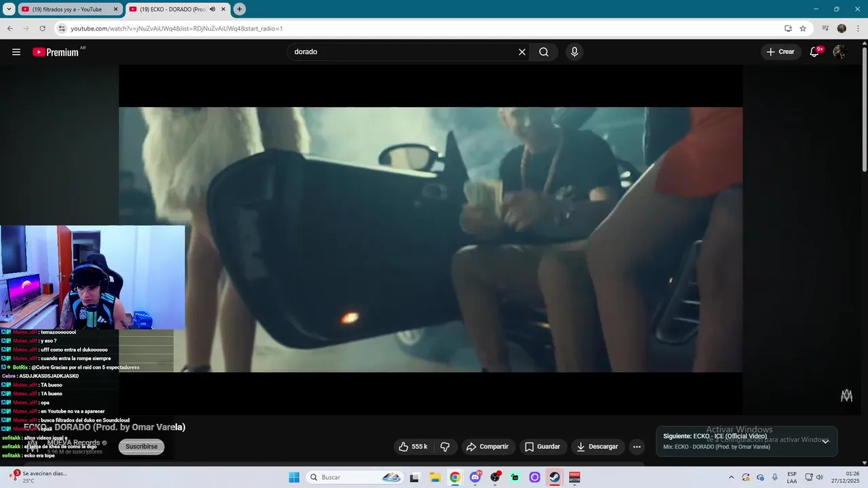The image size is (868, 488).
Task: Open the weather widget 25°C
Action: click(x=38, y=477)
